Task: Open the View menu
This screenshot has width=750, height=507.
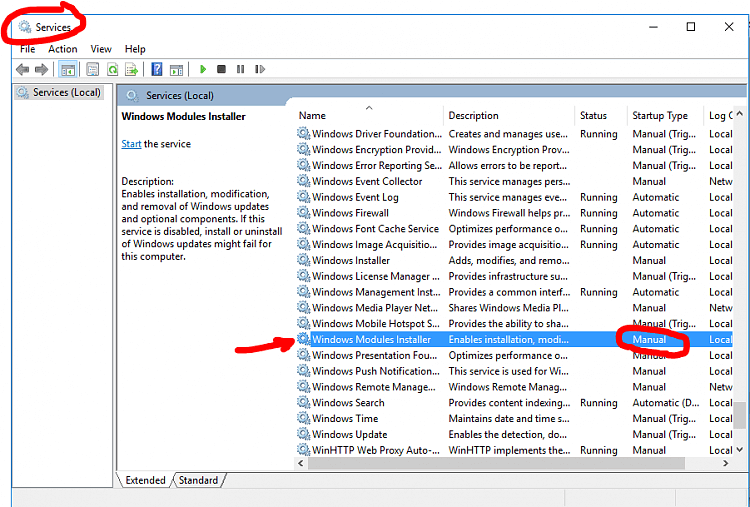Action: pyautogui.click(x=101, y=49)
